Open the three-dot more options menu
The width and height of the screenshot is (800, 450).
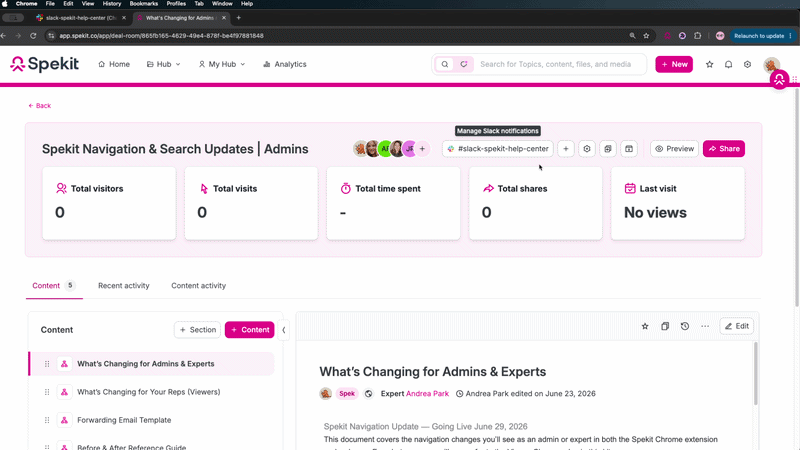pos(705,326)
